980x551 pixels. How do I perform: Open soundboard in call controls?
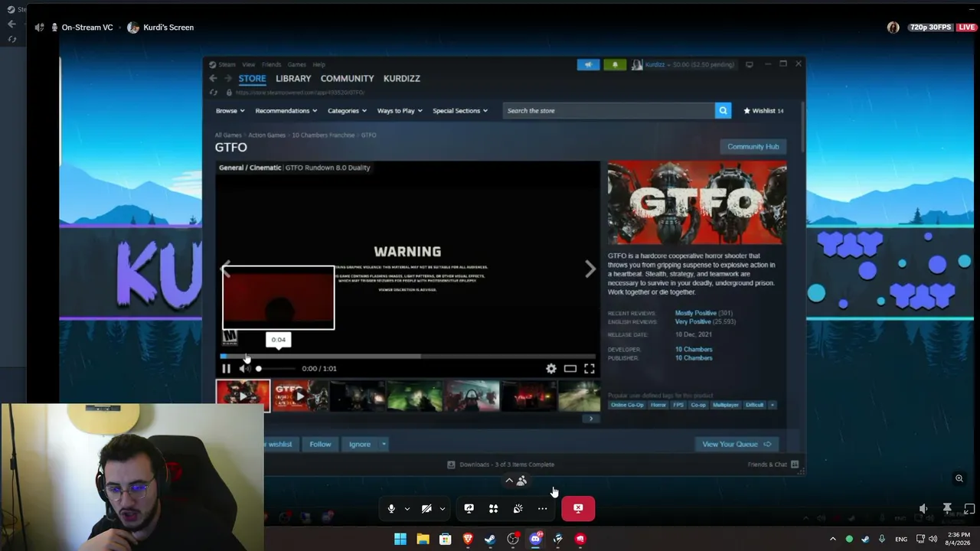pyautogui.click(x=518, y=508)
